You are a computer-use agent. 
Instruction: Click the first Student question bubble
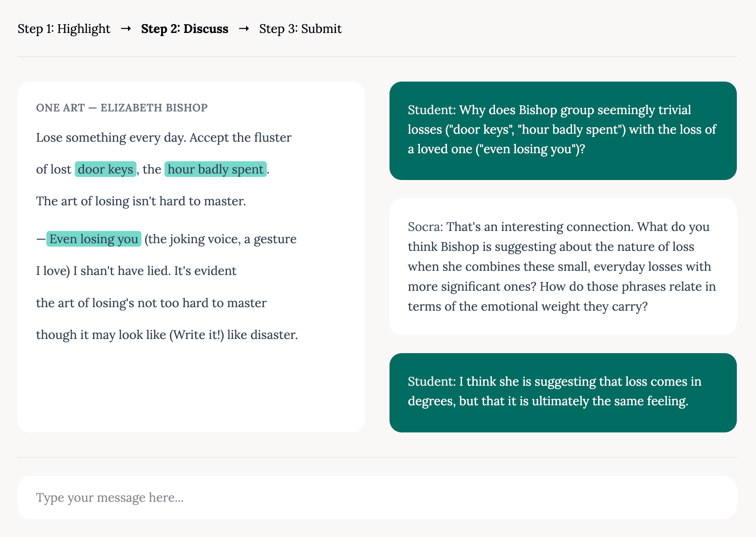563,130
